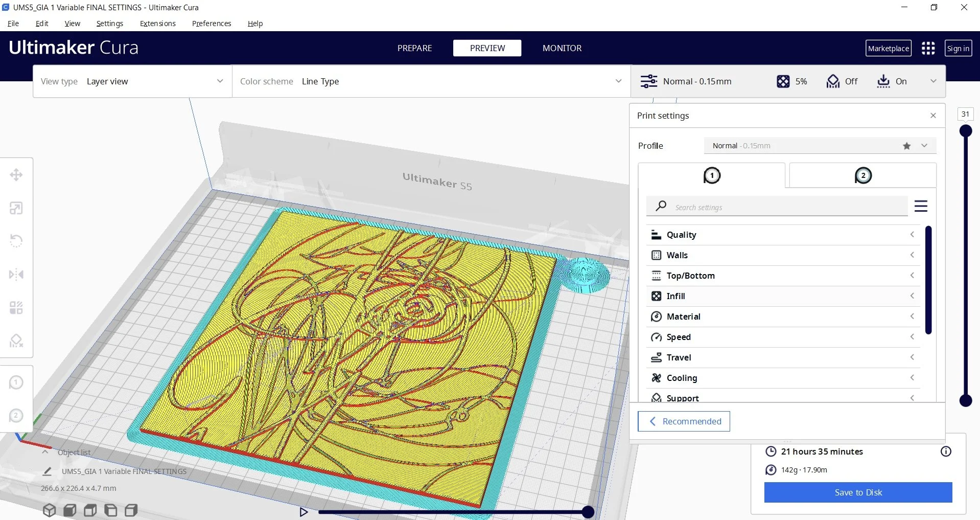Open the application switcher grid icon
980x520 pixels.
(928, 48)
